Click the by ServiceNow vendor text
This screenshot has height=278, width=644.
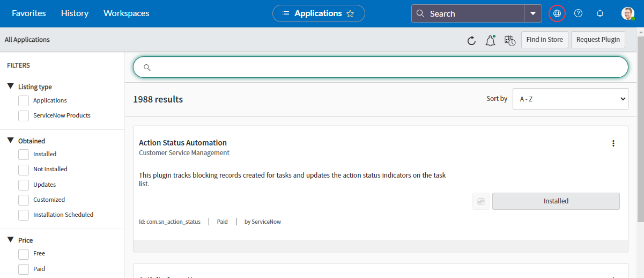[263, 222]
